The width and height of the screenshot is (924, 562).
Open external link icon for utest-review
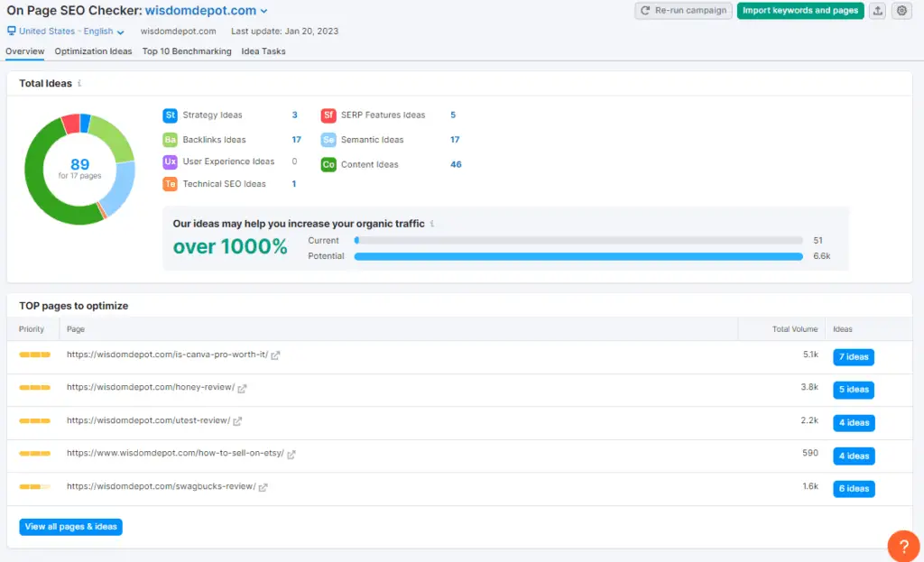click(x=237, y=421)
